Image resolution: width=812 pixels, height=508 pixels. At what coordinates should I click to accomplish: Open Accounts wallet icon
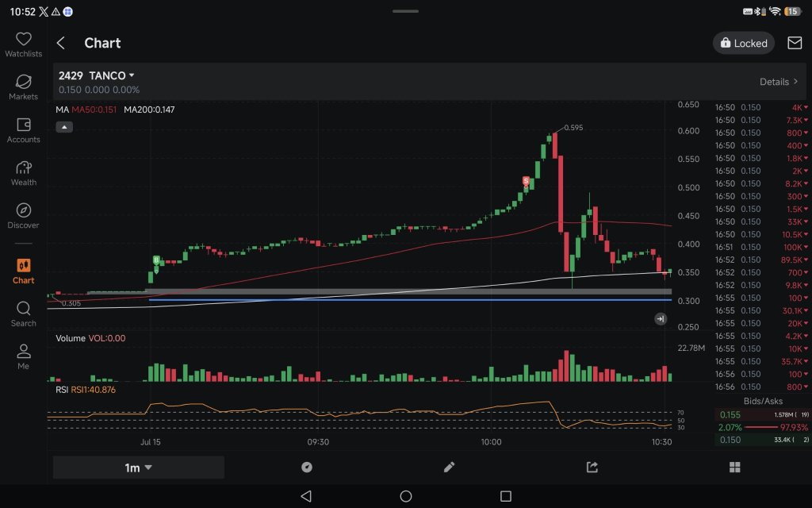[x=23, y=125]
